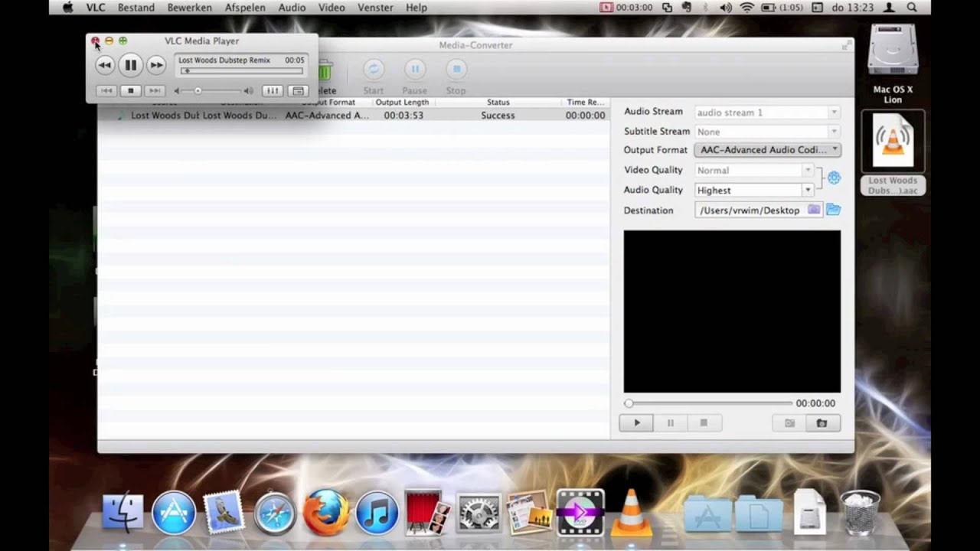Set VLC volume to max speaker icon
This screenshot has width=980, height=551.
(x=248, y=90)
